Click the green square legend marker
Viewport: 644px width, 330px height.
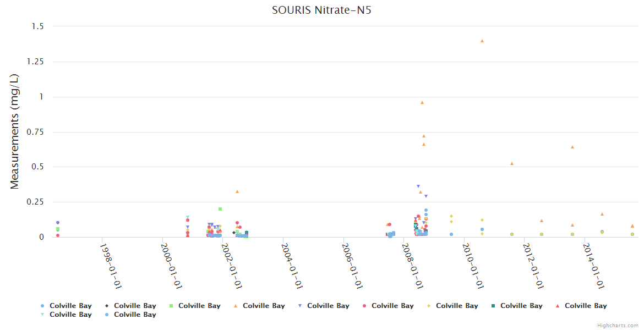tap(171, 306)
